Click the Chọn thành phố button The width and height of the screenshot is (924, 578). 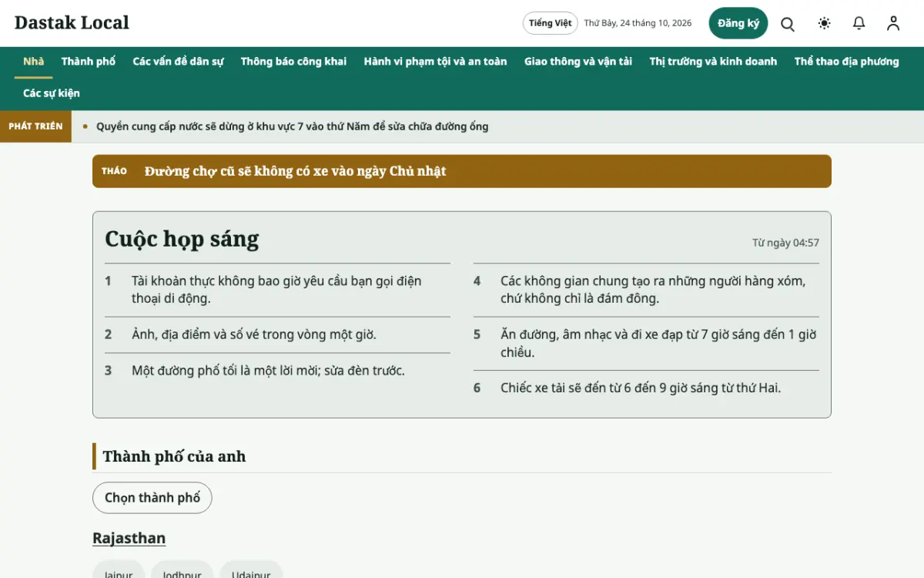coord(152,498)
